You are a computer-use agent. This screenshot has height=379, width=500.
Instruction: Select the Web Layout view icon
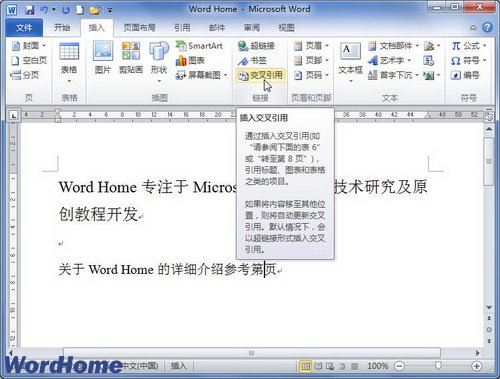coord(330,366)
